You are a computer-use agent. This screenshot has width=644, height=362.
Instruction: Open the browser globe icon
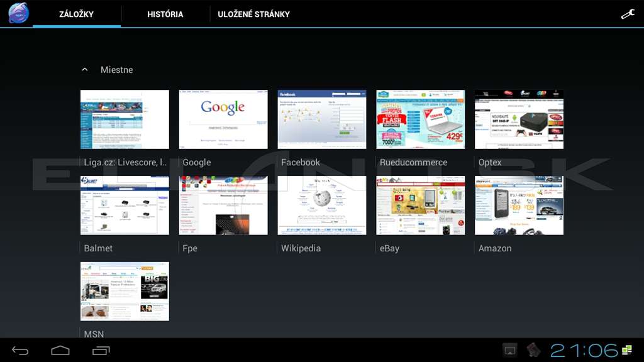[19, 13]
